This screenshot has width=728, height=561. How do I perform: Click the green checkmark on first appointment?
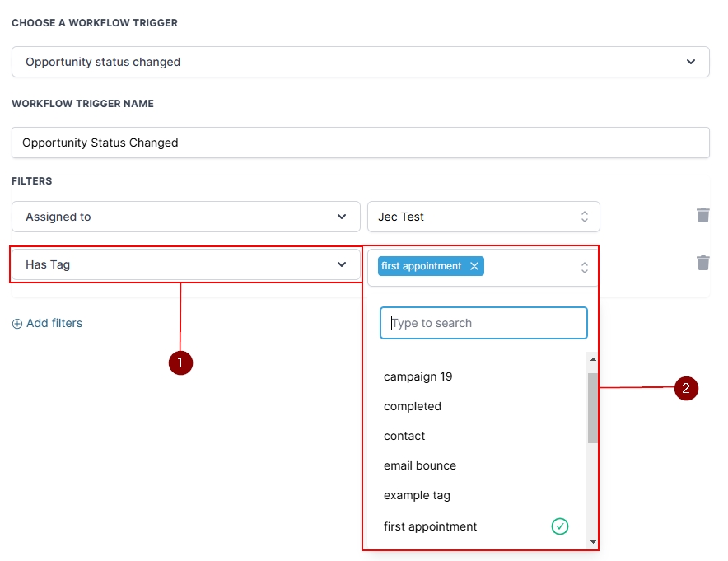click(x=560, y=526)
